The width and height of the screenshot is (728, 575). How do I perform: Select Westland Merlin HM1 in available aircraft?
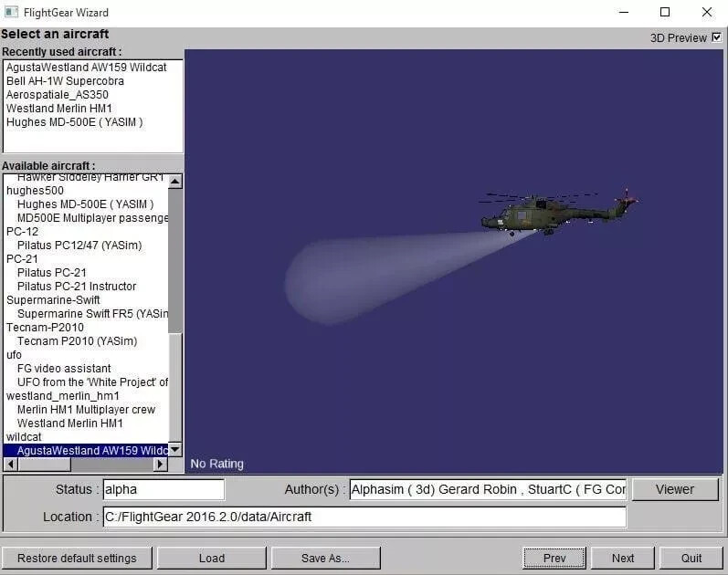coord(70,423)
